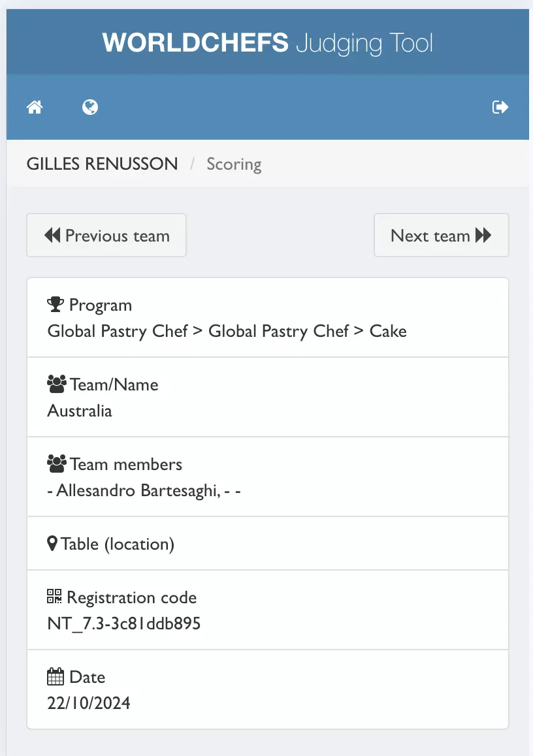Click the logout icon at top right

point(500,107)
